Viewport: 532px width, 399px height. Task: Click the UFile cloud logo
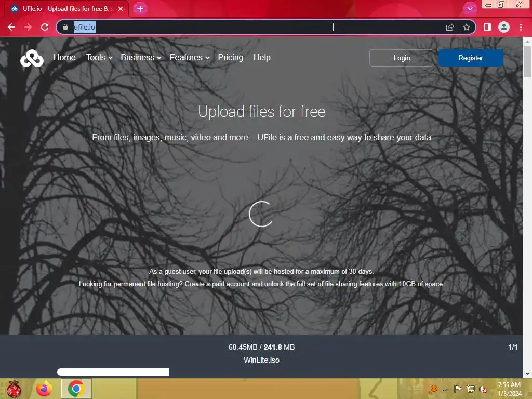point(32,58)
